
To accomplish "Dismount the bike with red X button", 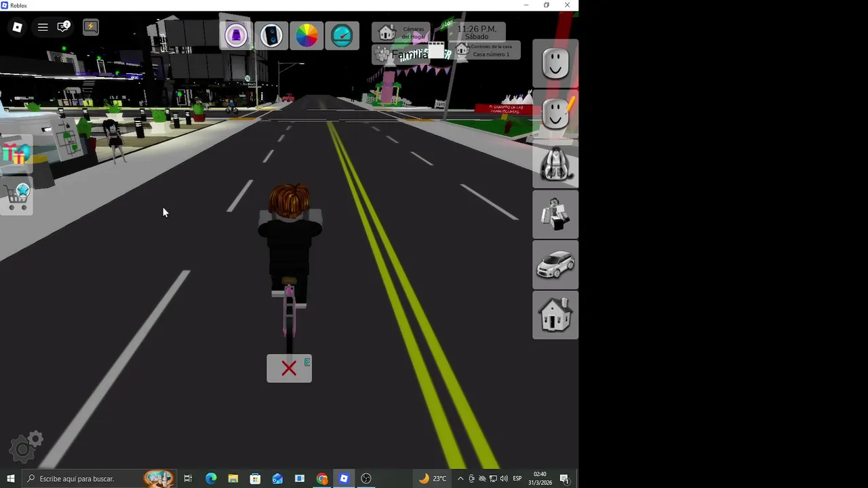I will point(289,368).
